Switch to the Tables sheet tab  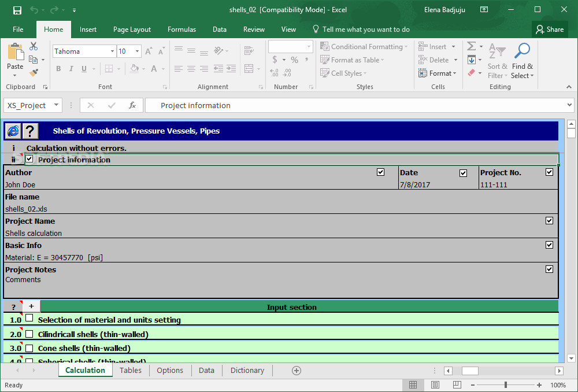pos(131,370)
